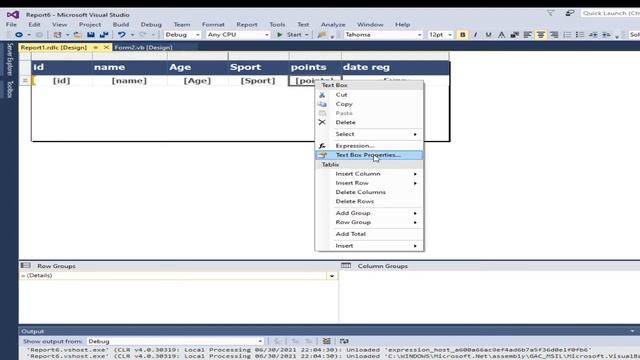
Task: Click the decrease indent toolbar icon
Action: pos(593,35)
